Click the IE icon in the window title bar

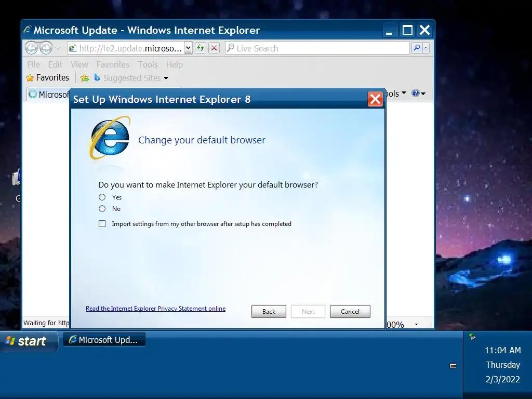27,30
